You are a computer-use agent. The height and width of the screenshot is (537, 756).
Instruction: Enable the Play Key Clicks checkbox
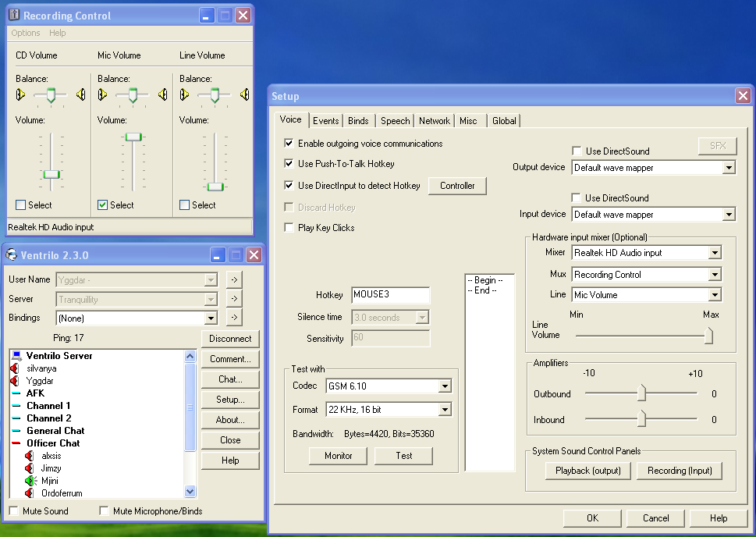(289, 228)
